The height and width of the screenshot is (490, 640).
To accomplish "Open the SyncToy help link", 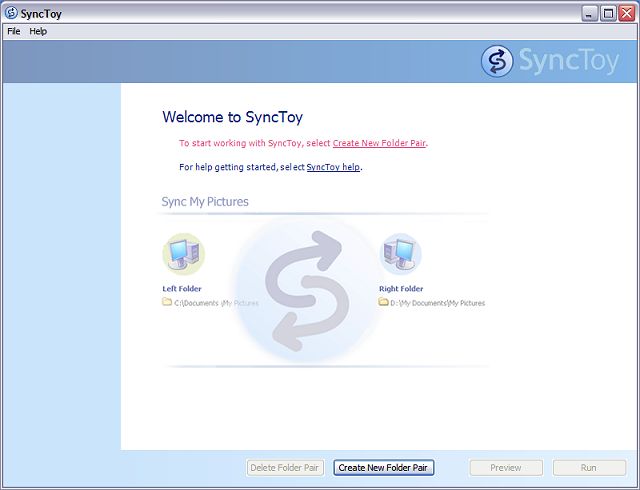I will pyautogui.click(x=333, y=167).
